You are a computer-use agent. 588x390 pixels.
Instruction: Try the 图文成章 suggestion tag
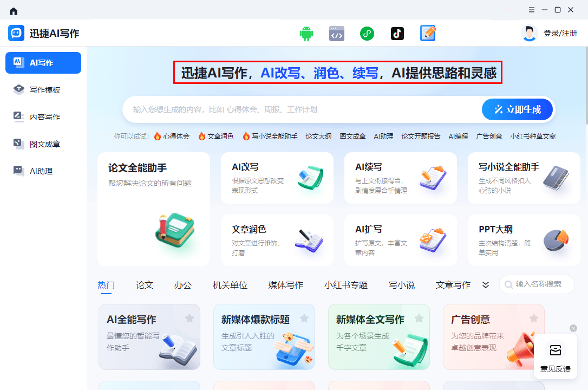click(x=352, y=136)
